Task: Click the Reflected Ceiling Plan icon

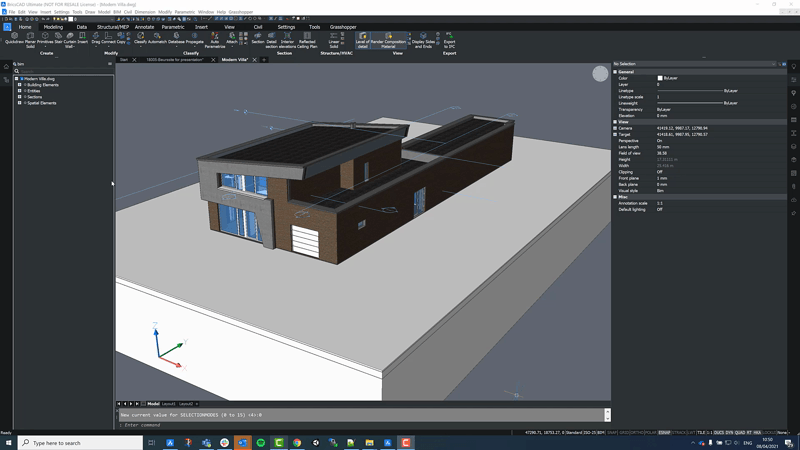Action: point(307,40)
